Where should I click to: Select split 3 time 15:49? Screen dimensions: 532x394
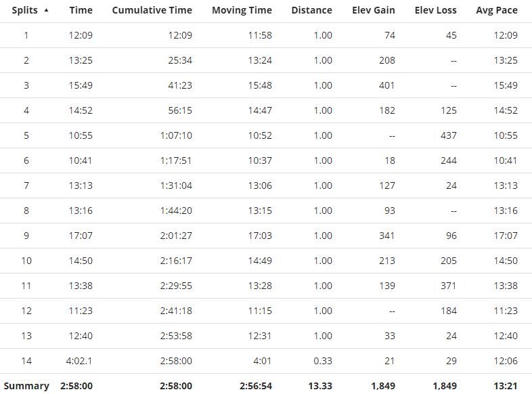[x=81, y=85]
